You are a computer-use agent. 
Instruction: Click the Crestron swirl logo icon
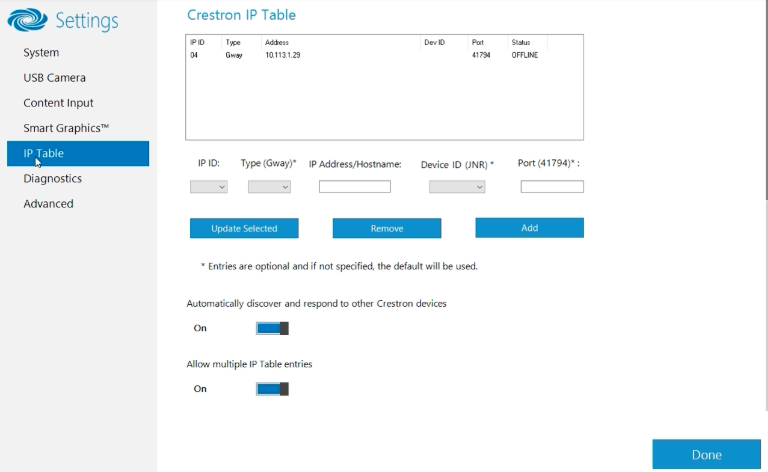tap(27, 20)
